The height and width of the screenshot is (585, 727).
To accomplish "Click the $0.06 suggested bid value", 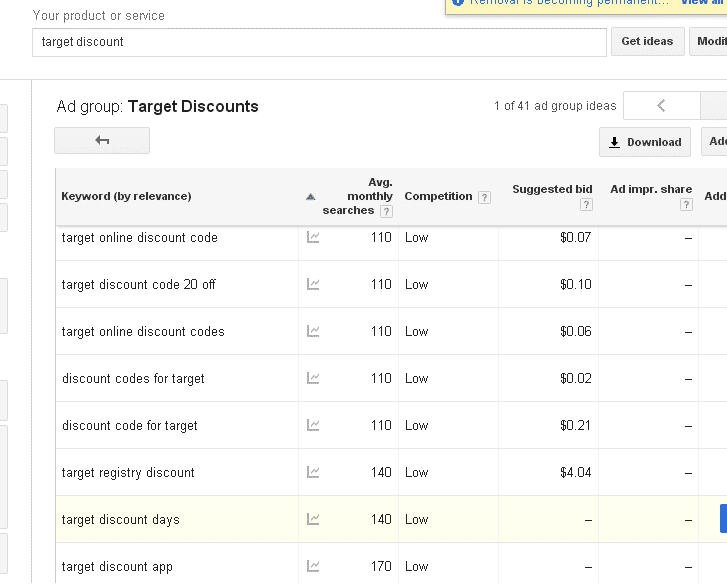I will 575,331.
